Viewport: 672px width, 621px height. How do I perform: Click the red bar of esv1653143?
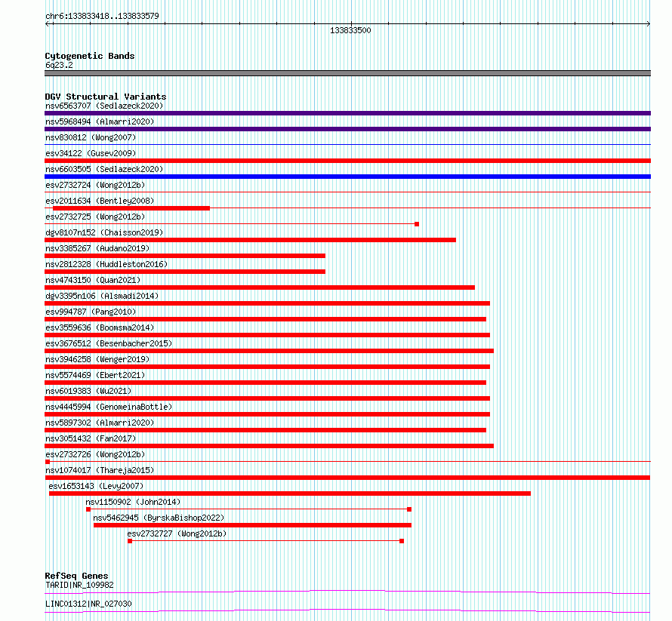point(290,493)
